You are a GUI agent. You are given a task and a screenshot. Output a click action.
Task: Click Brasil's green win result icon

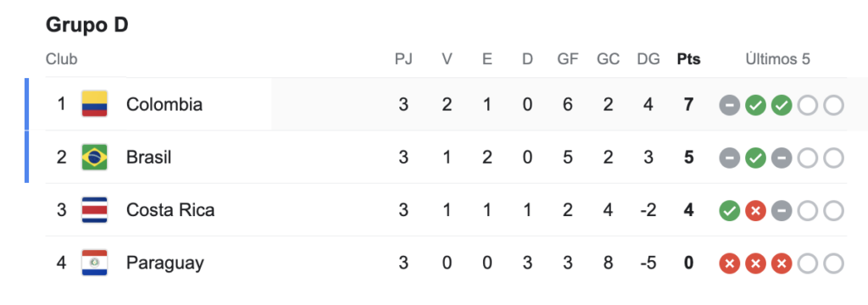[755, 158]
